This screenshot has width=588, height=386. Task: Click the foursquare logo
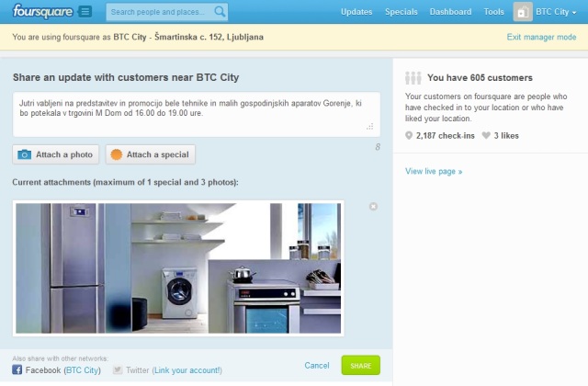click(42, 12)
